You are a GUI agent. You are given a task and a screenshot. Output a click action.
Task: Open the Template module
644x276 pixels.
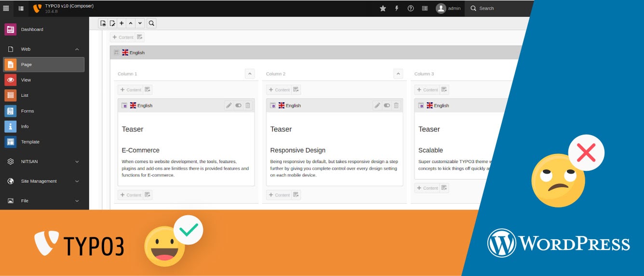pos(44,142)
